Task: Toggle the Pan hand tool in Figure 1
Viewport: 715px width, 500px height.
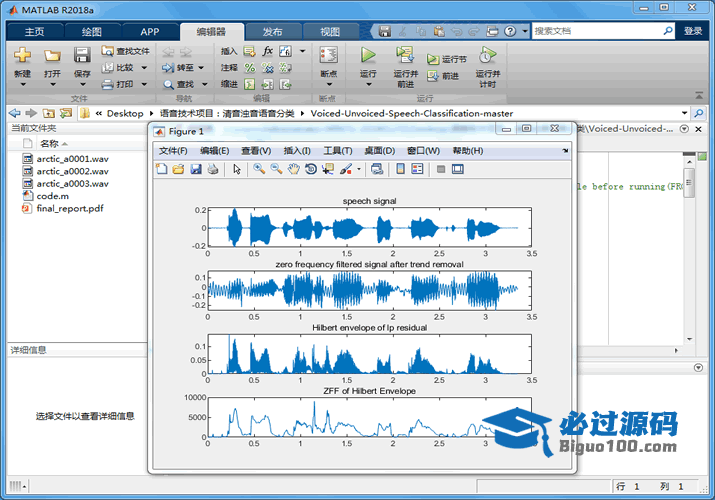Action: [294, 169]
